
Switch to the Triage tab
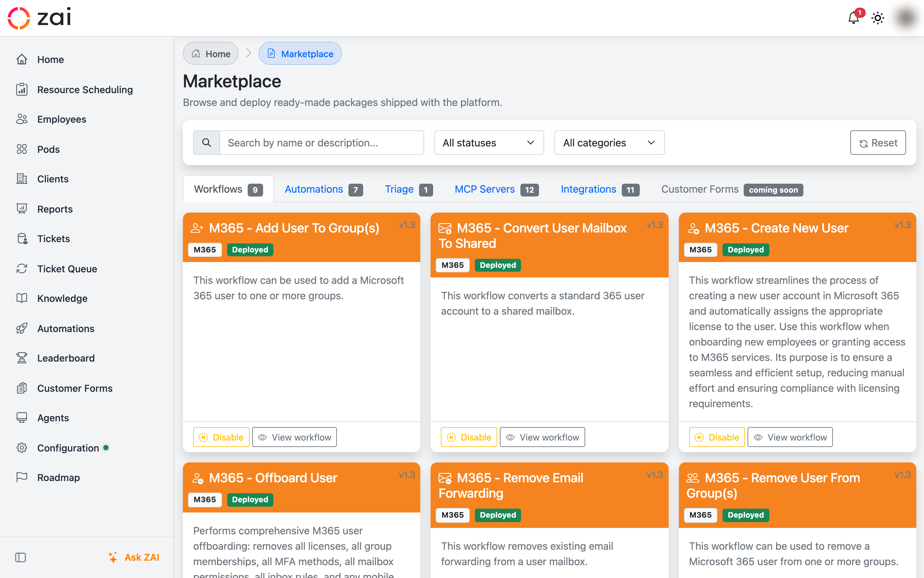[408, 189]
